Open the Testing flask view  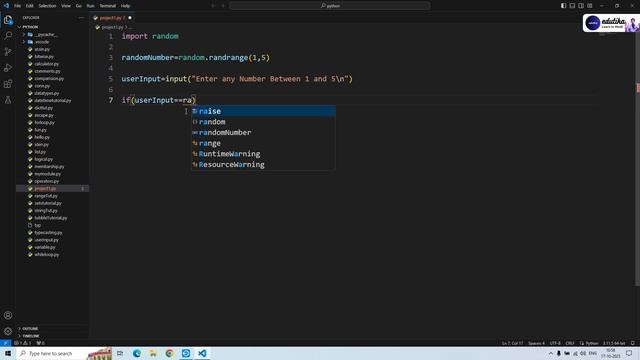[8, 100]
